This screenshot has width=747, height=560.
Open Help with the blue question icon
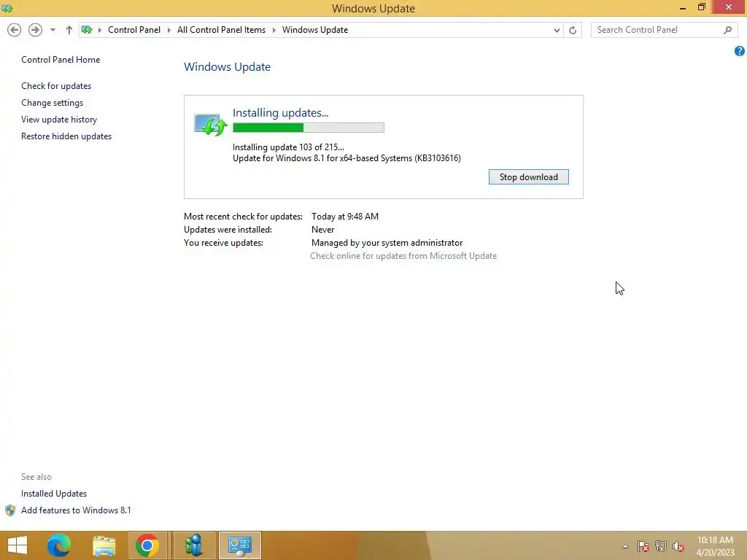coord(740,51)
